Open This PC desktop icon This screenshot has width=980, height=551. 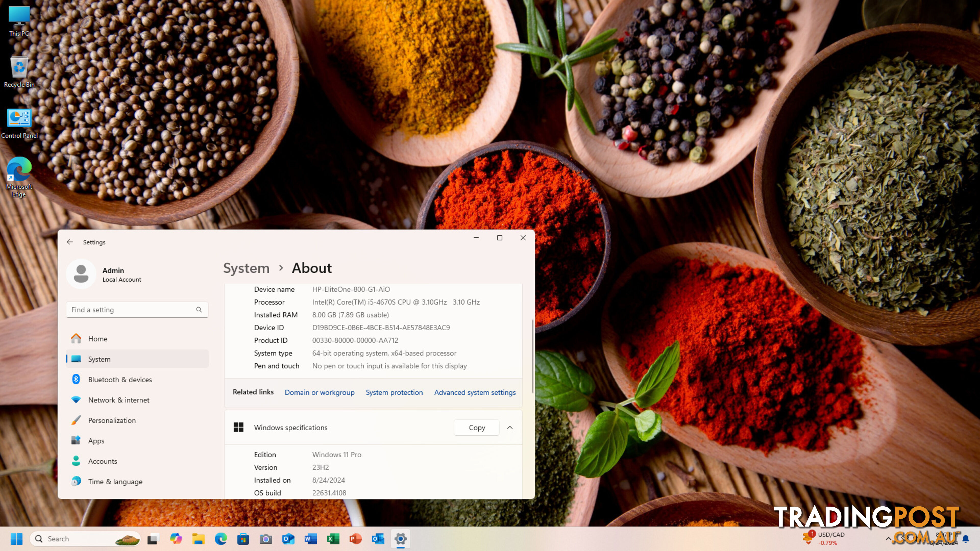point(19,21)
